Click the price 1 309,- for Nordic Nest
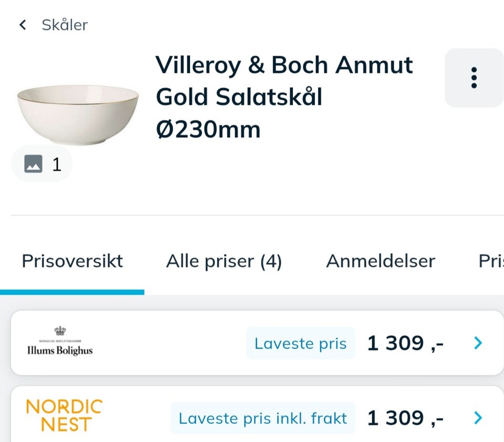This screenshot has height=442, width=504. pyautogui.click(x=406, y=417)
